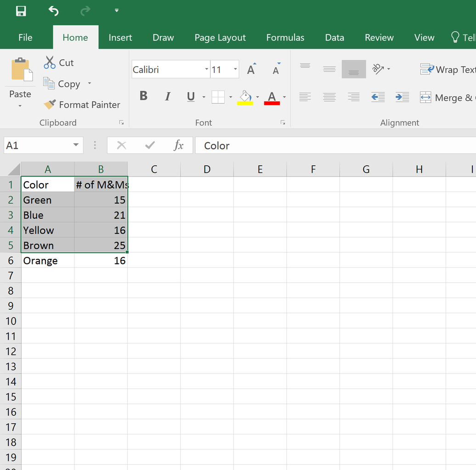Toggle Bottom Align vertical alignment
This screenshot has height=470, width=476.
[354, 69]
